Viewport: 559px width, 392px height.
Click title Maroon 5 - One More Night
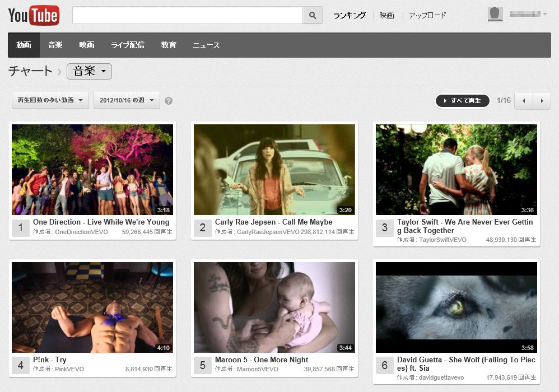coord(262,360)
